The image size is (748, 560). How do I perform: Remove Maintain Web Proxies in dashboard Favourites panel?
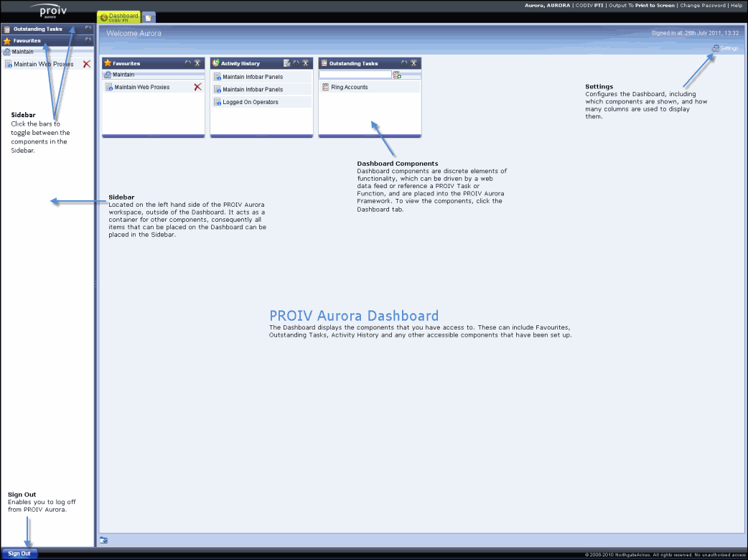point(197,87)
